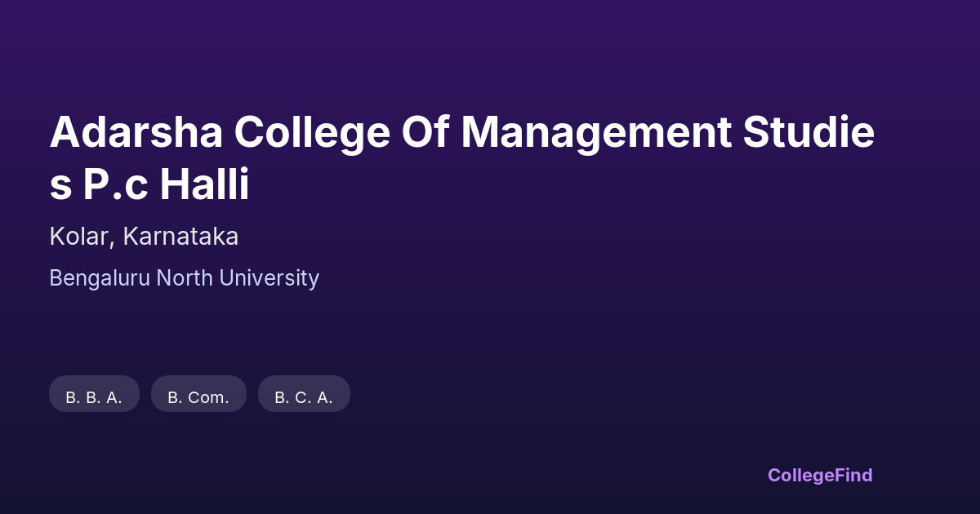Viewport: 980px width, 514px height.
Task: Click P.c in the heading's second line
Action: point(116,185)
